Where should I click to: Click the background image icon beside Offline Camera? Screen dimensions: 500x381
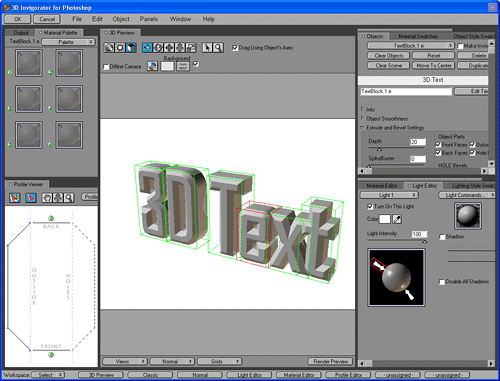pos(152,66)
